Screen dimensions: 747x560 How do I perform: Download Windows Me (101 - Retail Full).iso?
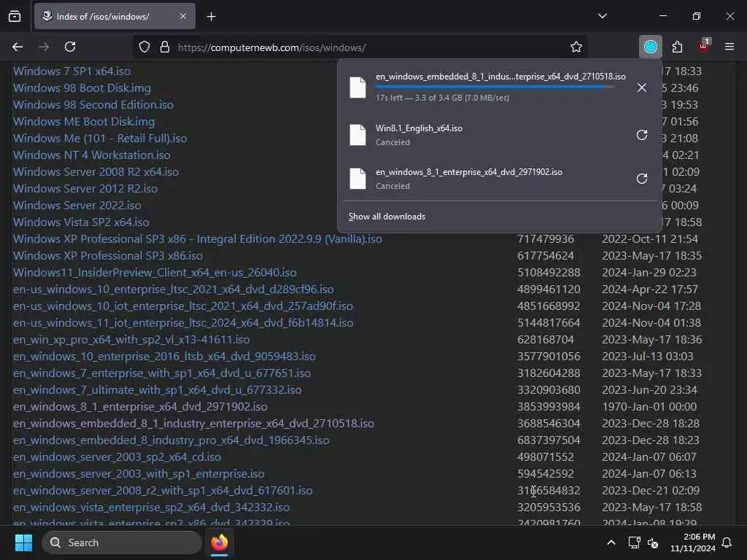point(100,139)
